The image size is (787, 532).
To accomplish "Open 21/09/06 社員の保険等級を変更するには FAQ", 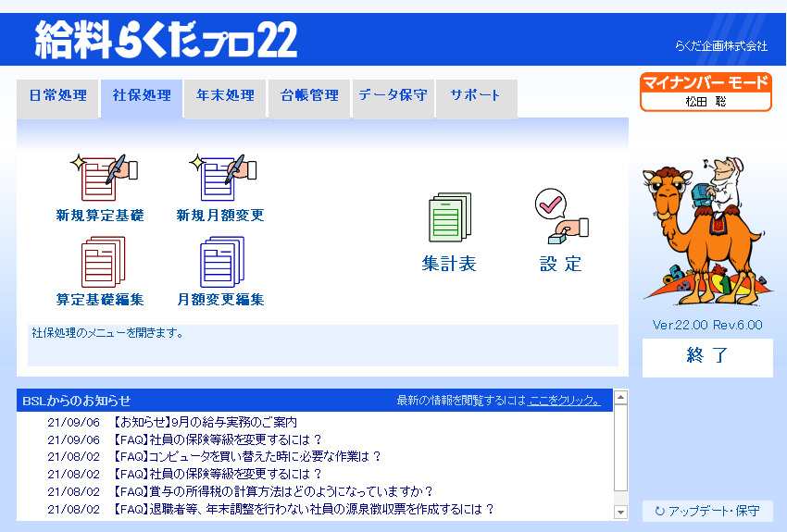I will [217, 439].
